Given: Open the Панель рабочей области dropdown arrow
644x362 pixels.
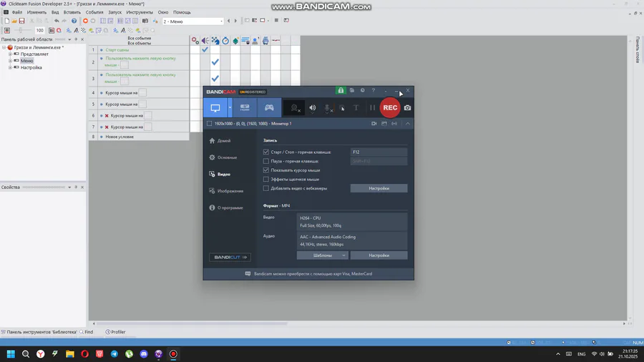Looking at the screenshot, I should click(69, 39).
